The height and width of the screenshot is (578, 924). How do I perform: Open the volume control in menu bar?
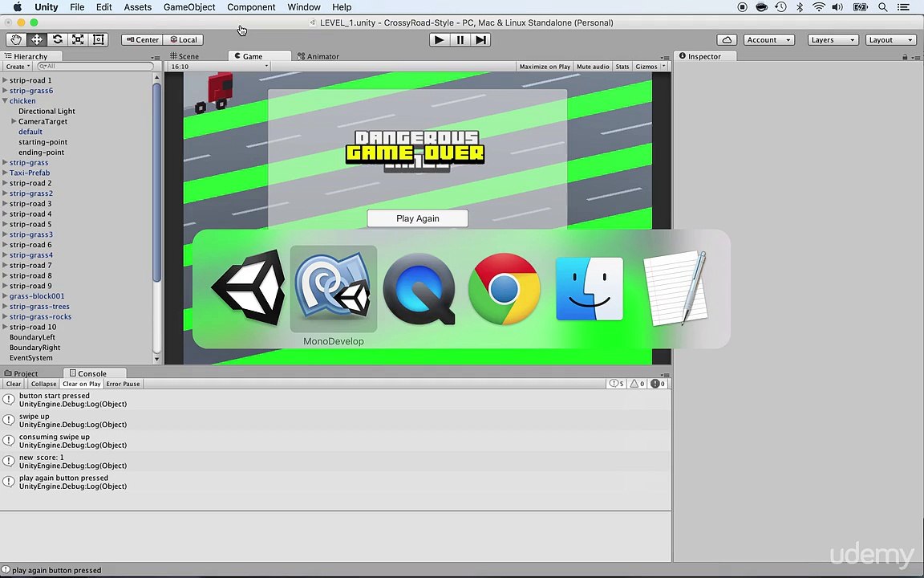(x=837, y=7)
